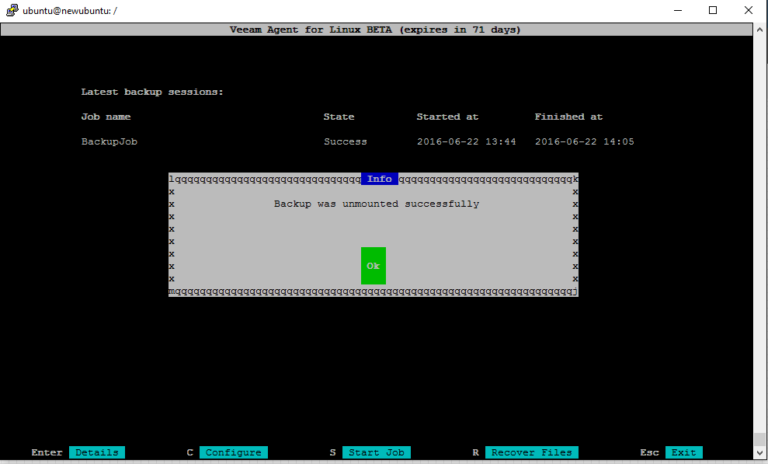
Task: Select the Recover Files option
Action: pos(531,452)
